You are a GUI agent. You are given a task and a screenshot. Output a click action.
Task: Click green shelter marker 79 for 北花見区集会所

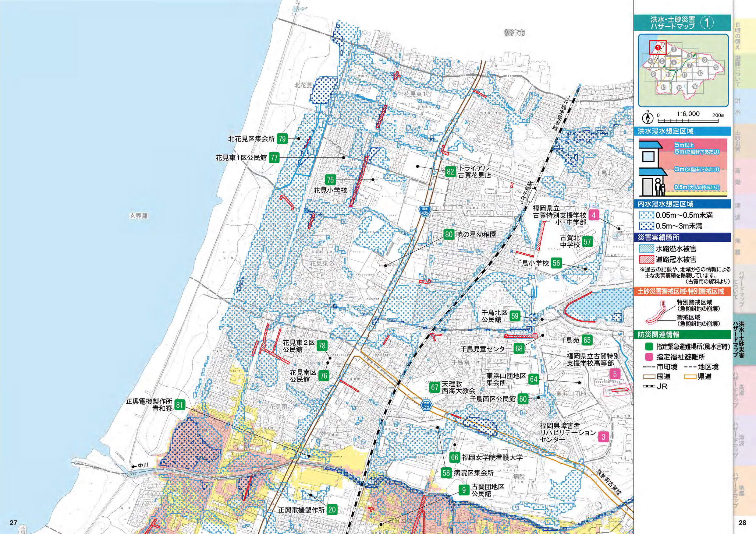(x=282, y=139)
